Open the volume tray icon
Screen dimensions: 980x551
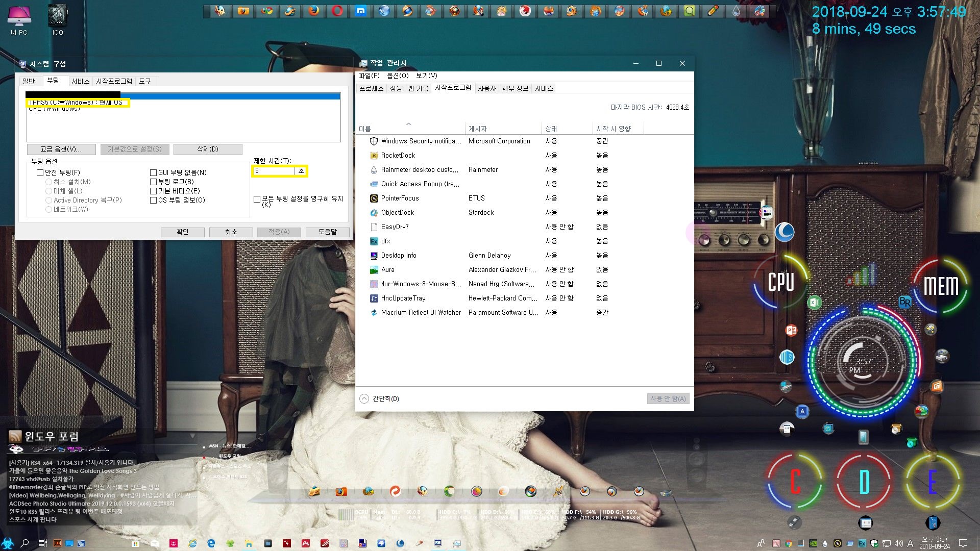[899, 543]
